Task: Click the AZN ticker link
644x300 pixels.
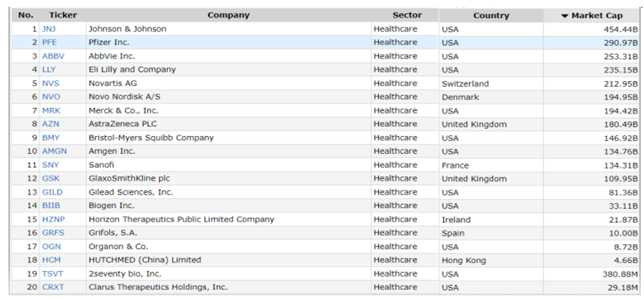Action: (51, 124)
